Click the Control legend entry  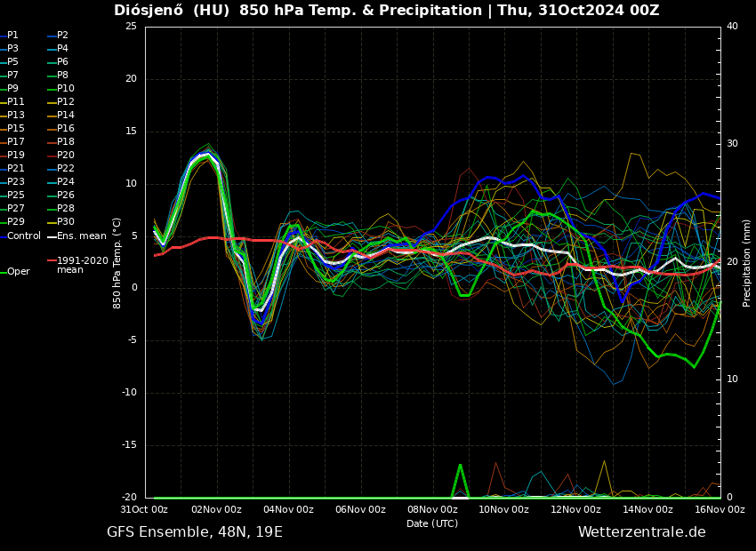coord(24,236)
